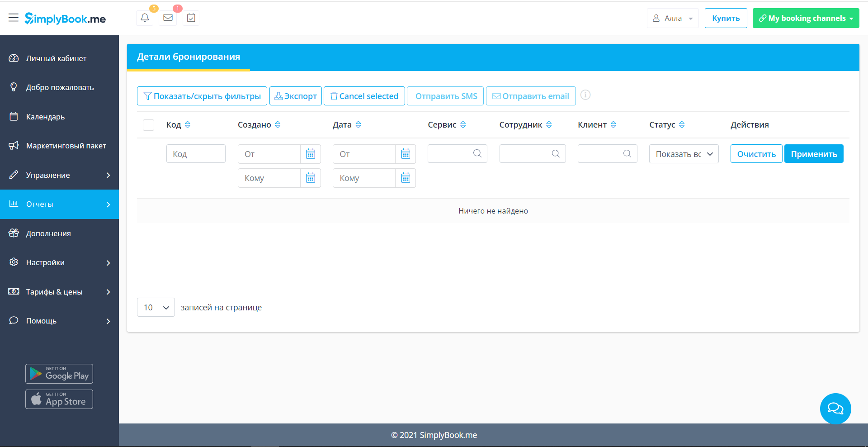Open the calendar tasks icon in header
The width and height of the screenshot is (868, 447).
click(191, 18)
